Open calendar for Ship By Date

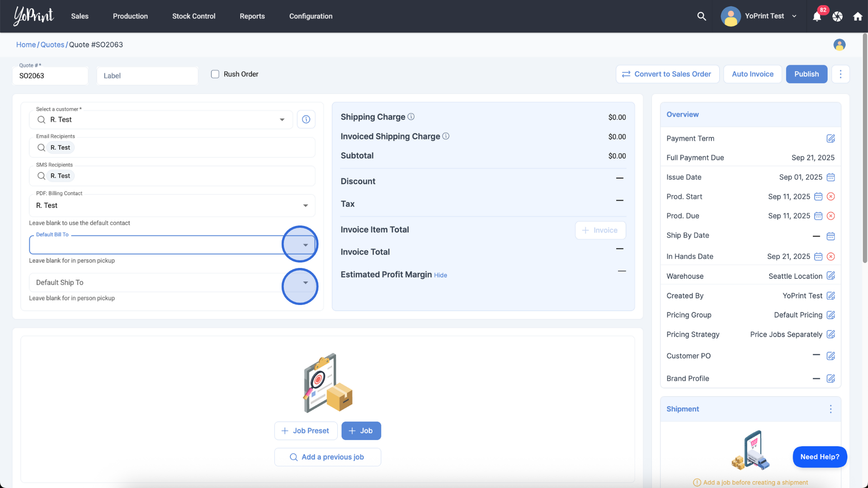(830, 236)
